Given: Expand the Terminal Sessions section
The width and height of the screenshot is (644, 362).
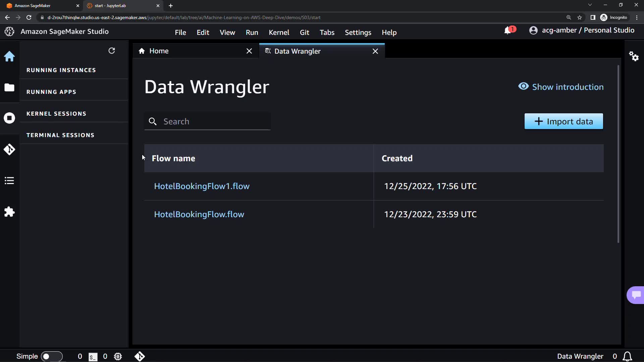Looking at the screenshot, I should [60, 135].
